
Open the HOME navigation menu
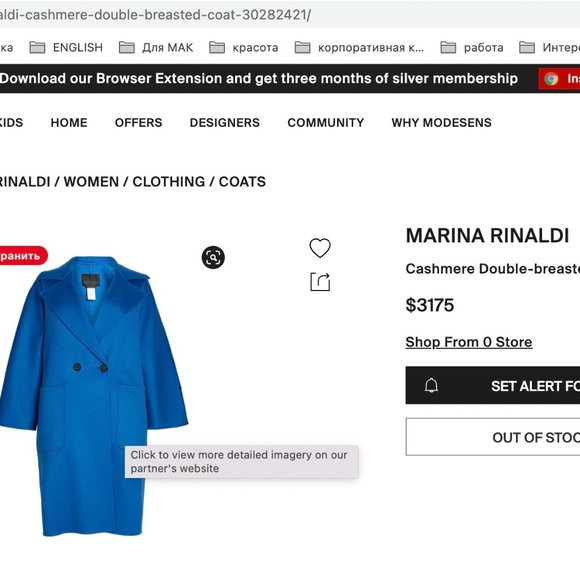[x=69, y=122]
